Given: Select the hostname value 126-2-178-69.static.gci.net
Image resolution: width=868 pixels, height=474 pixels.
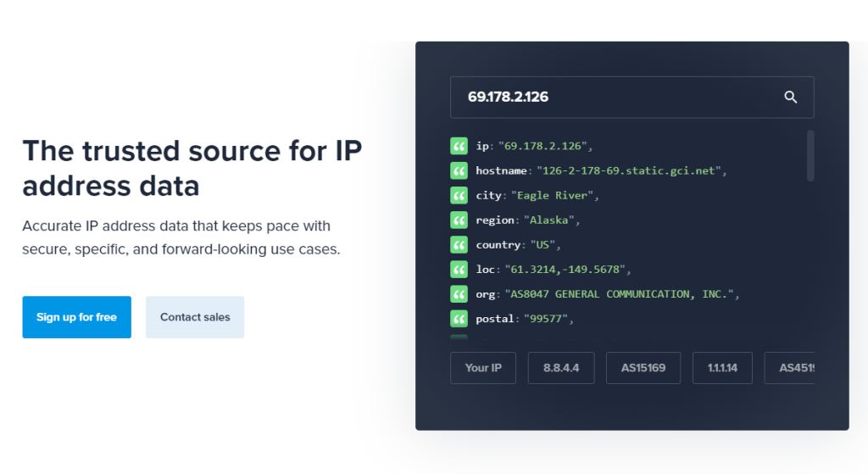Looking at the screenshot, I should [628, 170].
